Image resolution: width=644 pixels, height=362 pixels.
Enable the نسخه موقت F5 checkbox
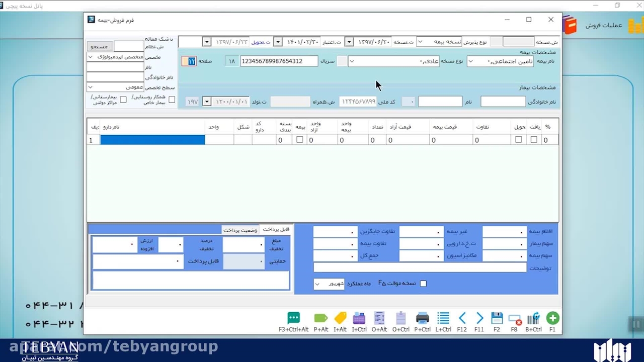click(x=423, y=284)
